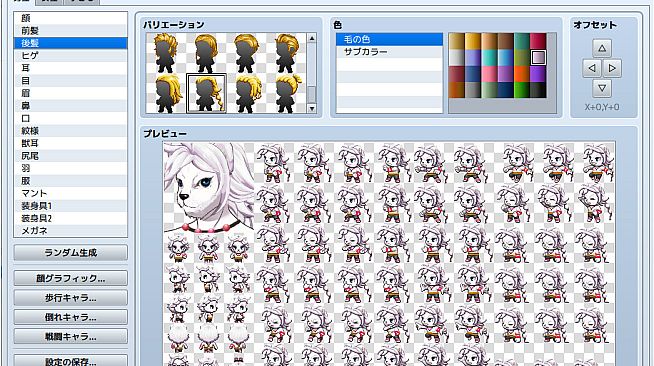Select 前髪 in the parts list
The width and height of the screenshot is (654, 366).
[x=70, y=30]
